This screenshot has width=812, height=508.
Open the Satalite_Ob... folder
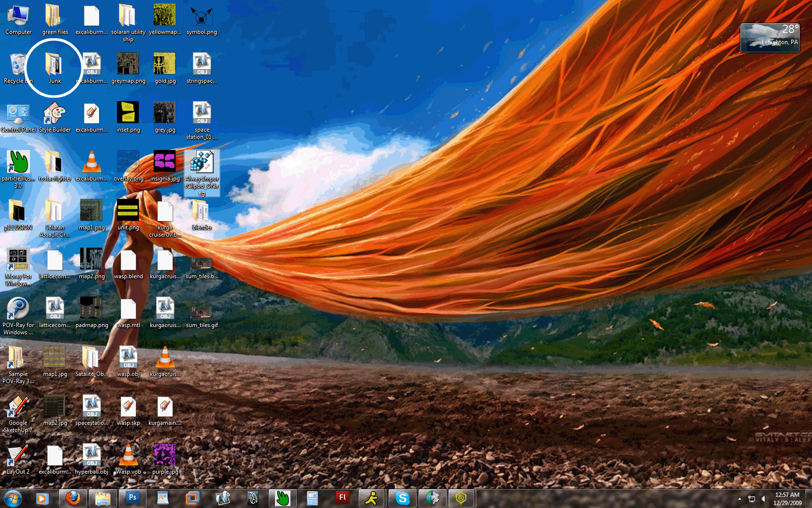[91, 362]
